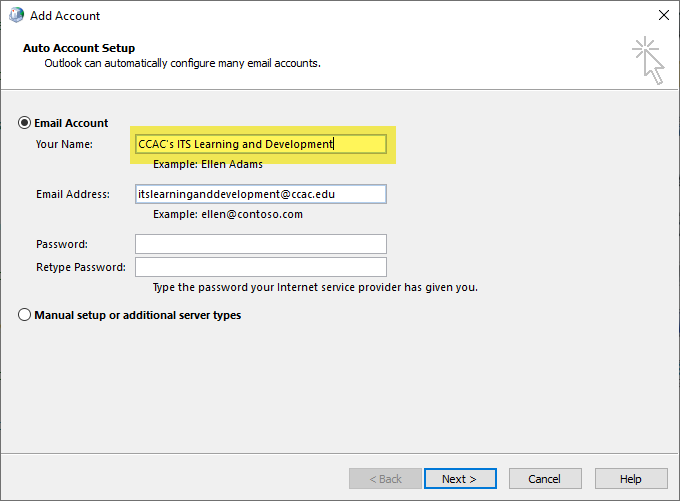Screen dimensions: 680x501
Task: Click the Internet service provider password note
Action: click(315, 287)
